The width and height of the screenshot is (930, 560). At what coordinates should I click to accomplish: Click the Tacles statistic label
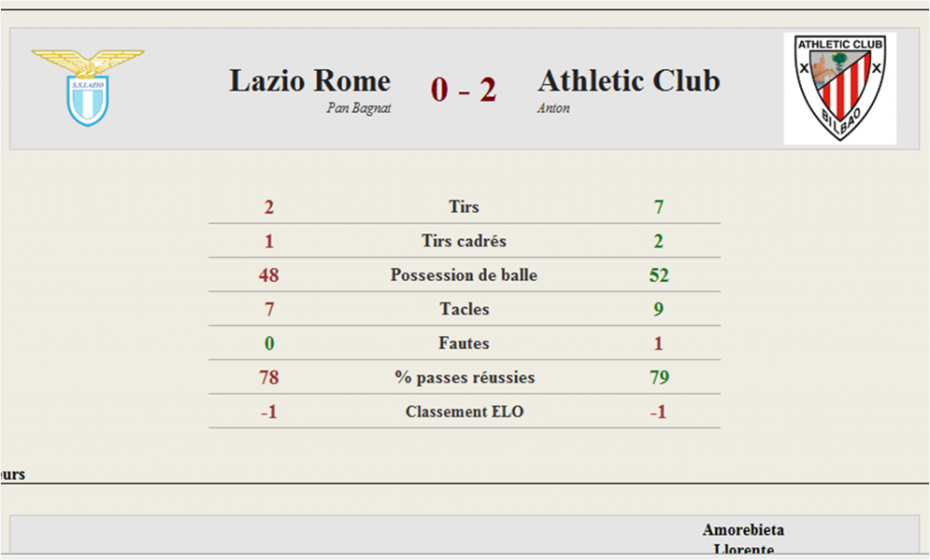(464, 309)
